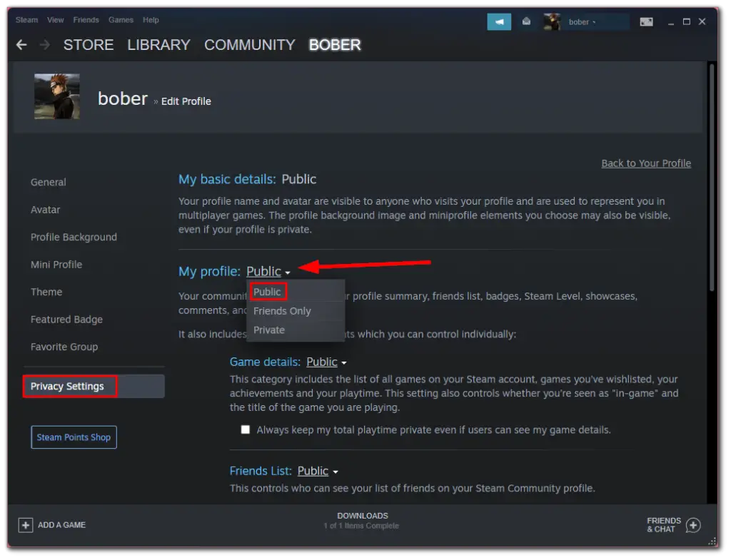Enter Big Picture mode
The width and height of the screenshot is (731, 560).
tap(646, 21)
